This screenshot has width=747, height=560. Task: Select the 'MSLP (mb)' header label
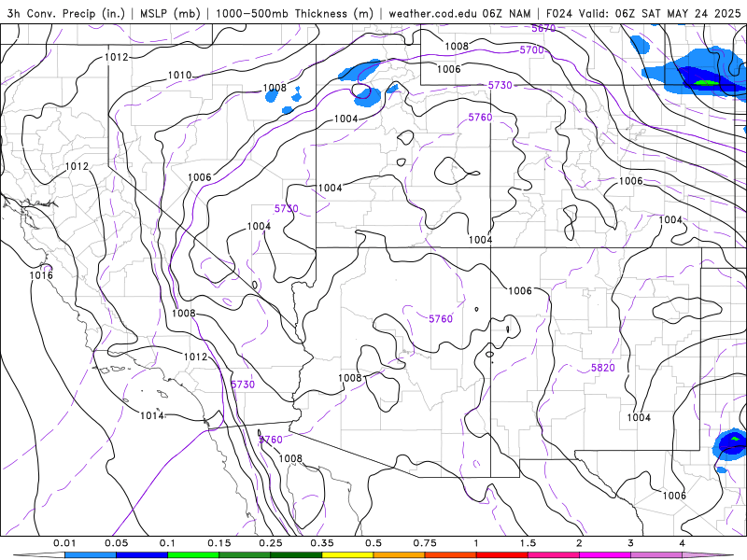(x=170, y=13)
